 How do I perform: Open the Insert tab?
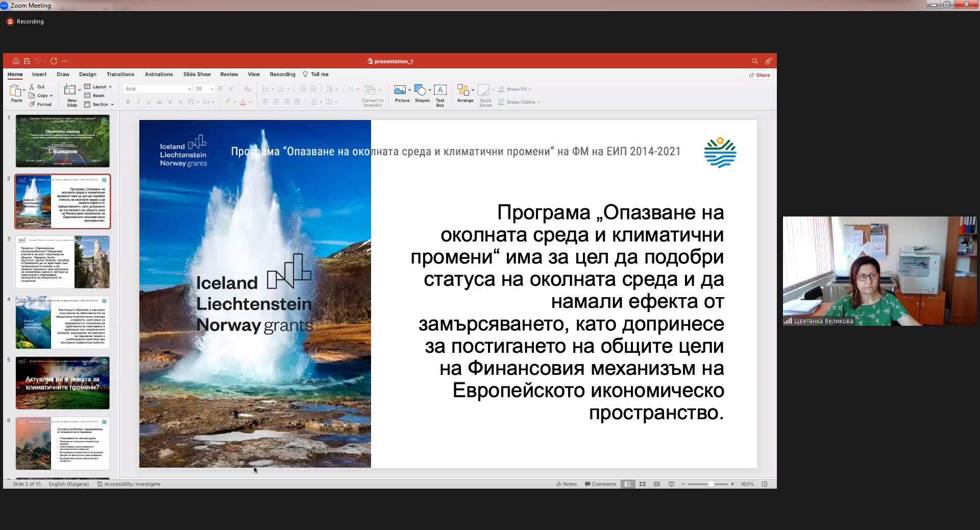(x=39, y=75)
